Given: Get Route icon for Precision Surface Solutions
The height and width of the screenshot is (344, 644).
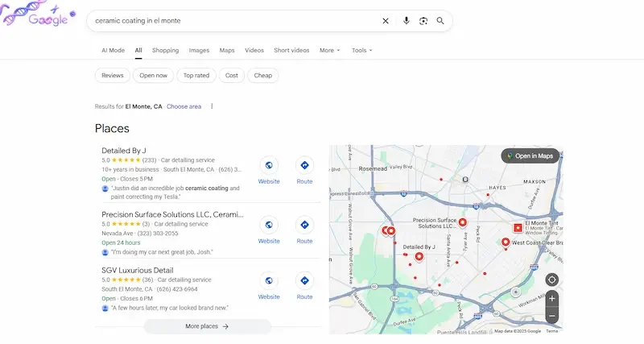Looking at the screenshot, I should tap(304, 225).
